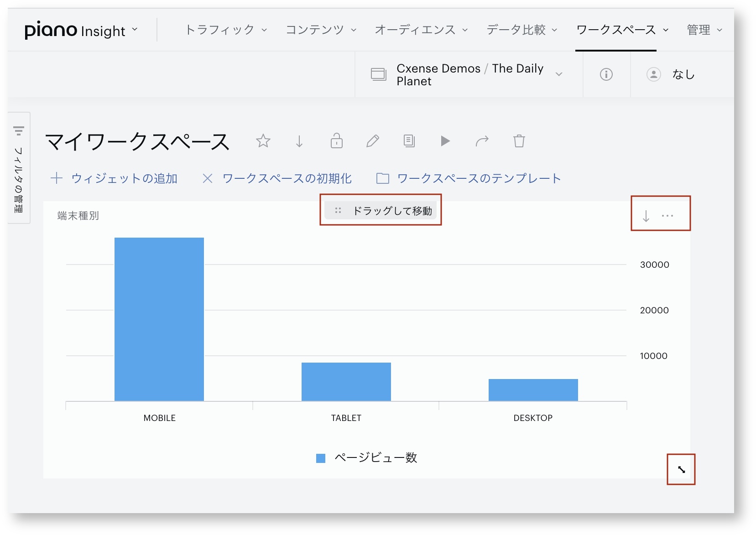Click the マイワークスペース heading
This screenshot has width=756, height=535.
tap(137, 141)
